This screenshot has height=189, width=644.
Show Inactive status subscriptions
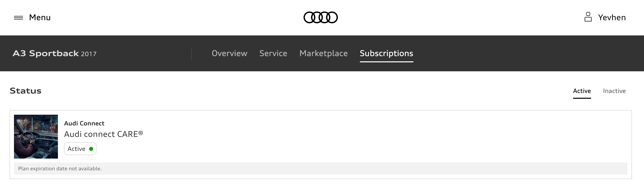tap(614, 91)
